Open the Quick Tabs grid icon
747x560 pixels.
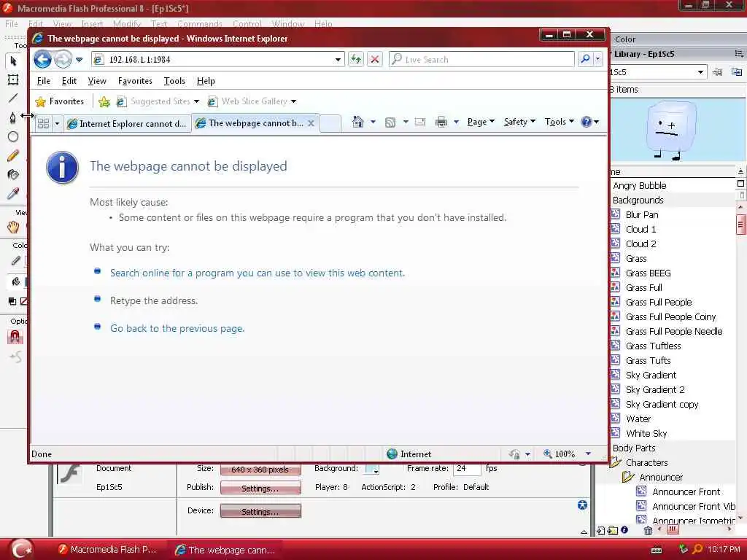click(x=43, y=124)
